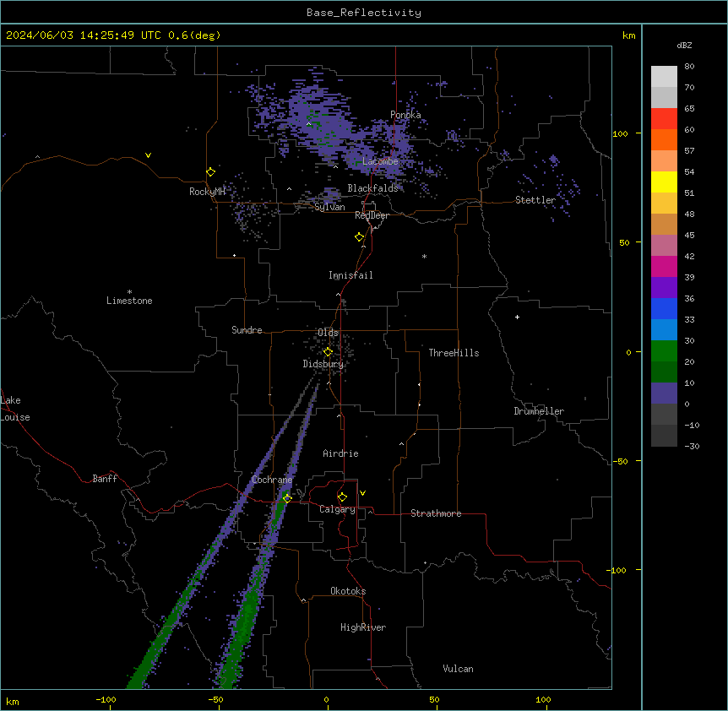Viewport: 728px width, 711px height.
Task: Click the Blackfalds city label
Action: click(372, 188)
